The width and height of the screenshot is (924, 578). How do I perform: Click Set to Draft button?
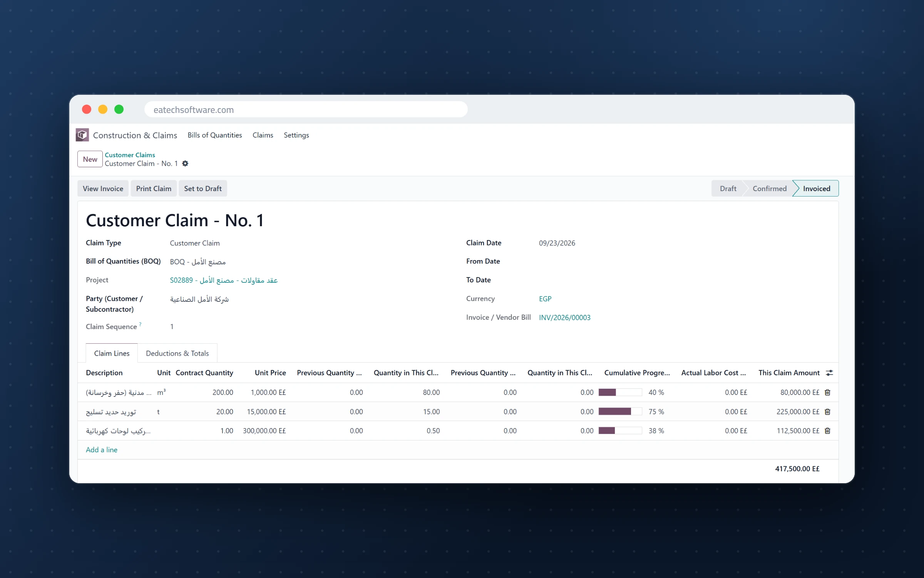(x=203, y=188)
